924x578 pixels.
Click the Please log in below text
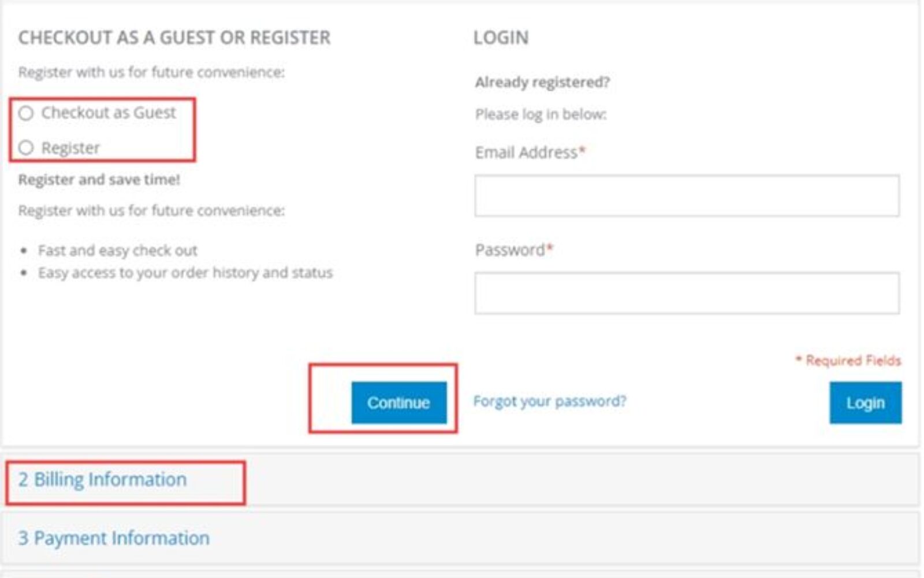[x=541, y=114]
